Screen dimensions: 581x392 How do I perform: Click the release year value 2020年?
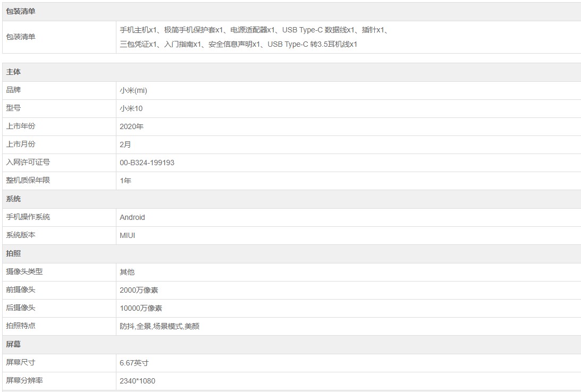[132, 126]
